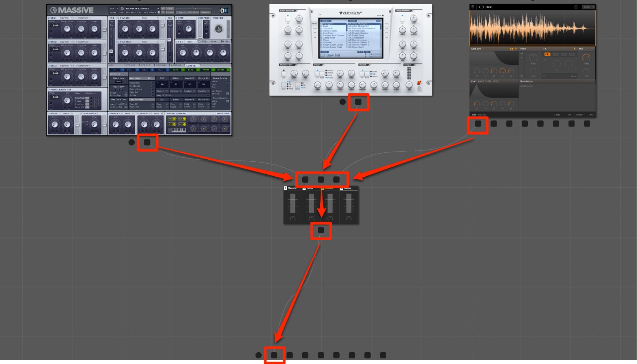Screen dimensions: 637x364
Task: Click the 8 STEP crosshair handle in Massive
Action: [228, 70]
